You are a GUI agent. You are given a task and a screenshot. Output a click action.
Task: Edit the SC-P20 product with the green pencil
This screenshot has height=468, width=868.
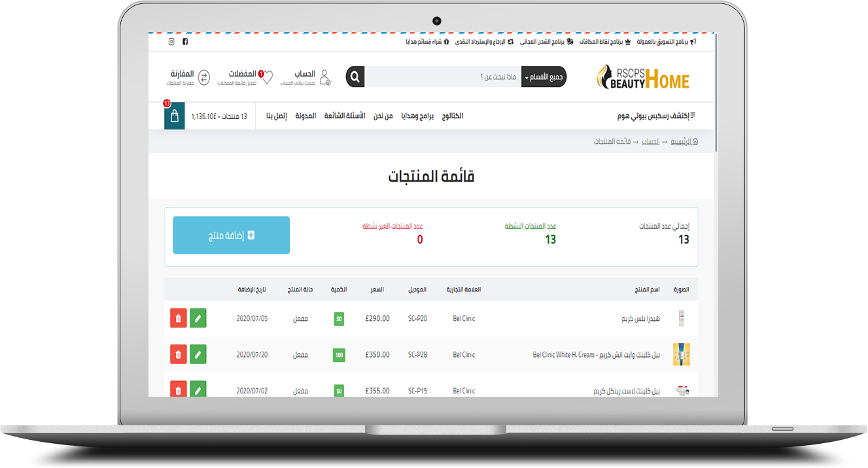click(198, 318)
